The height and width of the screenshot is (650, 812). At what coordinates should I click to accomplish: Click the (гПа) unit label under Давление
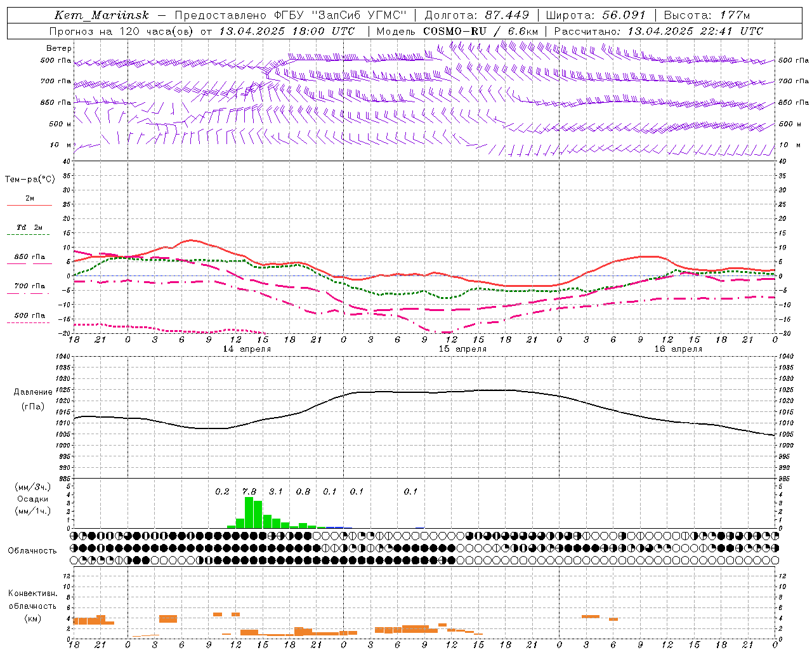coord(33,407)
